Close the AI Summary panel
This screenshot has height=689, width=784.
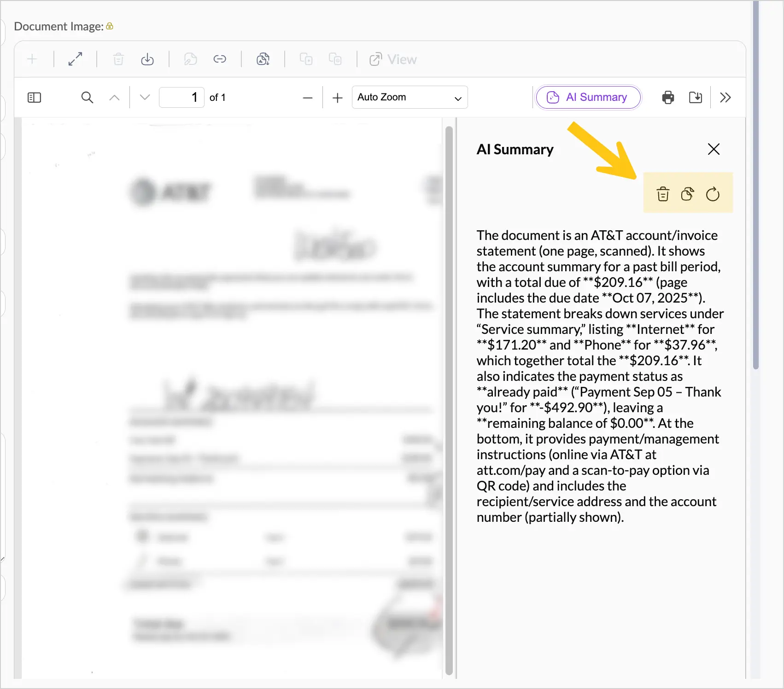coord(714,149)
